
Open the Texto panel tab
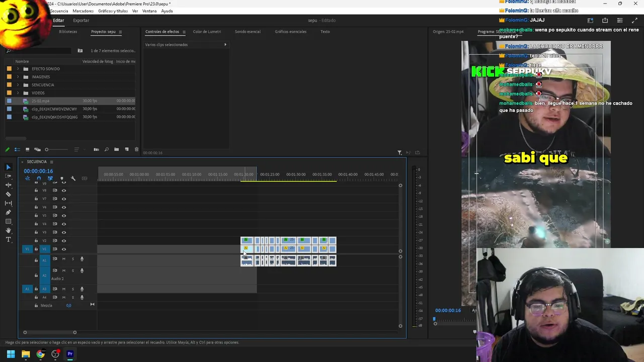pyautogui.click(x=325, y=32)
